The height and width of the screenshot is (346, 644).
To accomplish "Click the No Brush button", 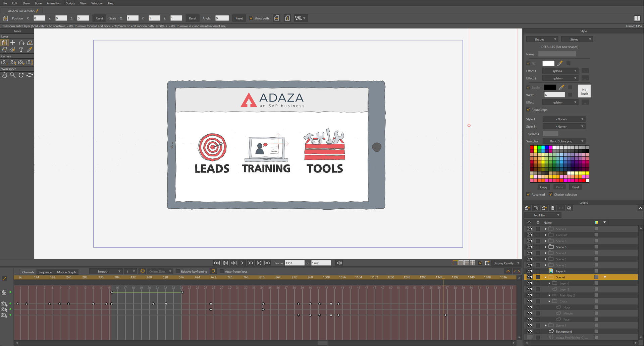I will click(x=584, y=91).
